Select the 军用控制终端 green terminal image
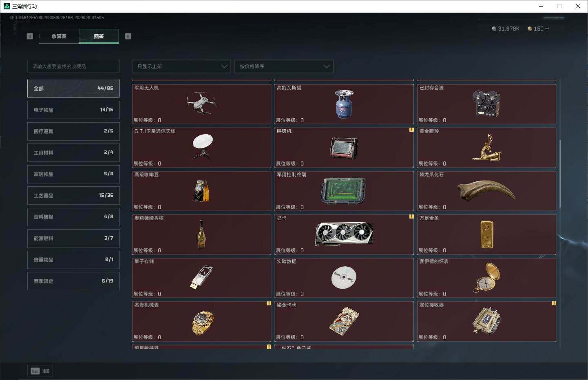The image size is (588, 380). 343,191
